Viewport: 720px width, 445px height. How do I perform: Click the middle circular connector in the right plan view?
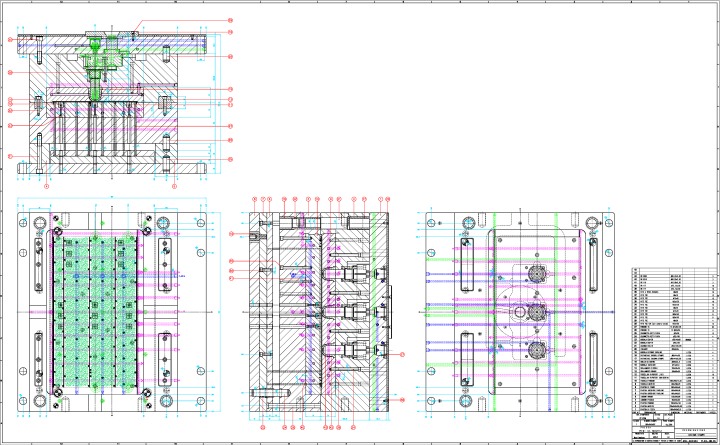tap(535, 313)
